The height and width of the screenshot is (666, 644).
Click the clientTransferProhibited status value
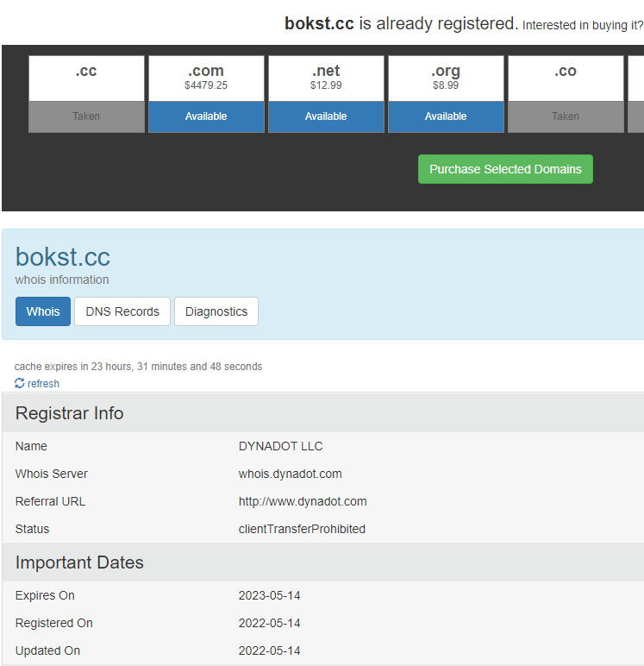click(302, 529)
